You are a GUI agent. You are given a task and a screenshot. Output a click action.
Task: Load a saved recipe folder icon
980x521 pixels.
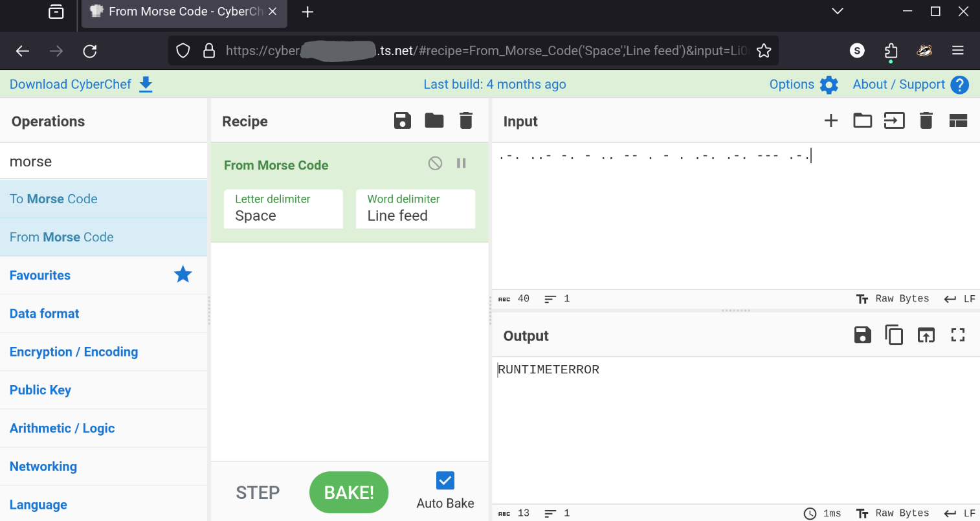tap(434, 120)
